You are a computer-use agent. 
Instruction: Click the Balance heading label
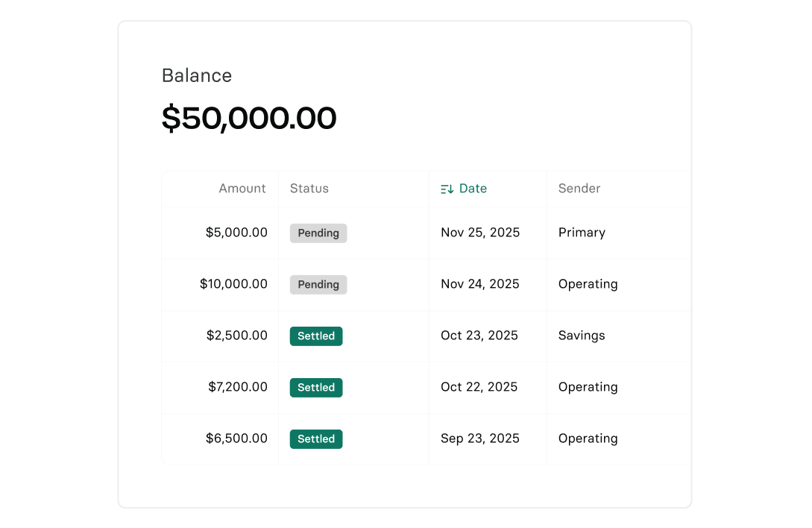click(x=197, y=76)
